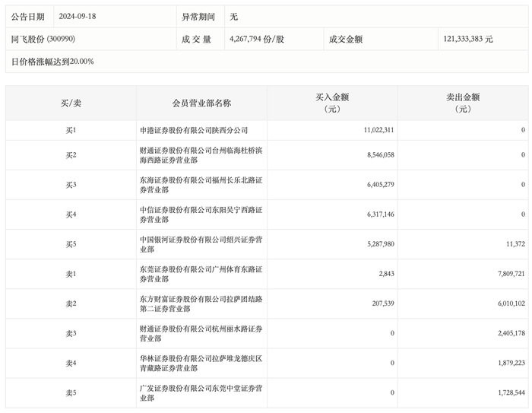Screen dimensions: 532x413
Task: Select turnover value 121,333,383 元
Action: 468,39
